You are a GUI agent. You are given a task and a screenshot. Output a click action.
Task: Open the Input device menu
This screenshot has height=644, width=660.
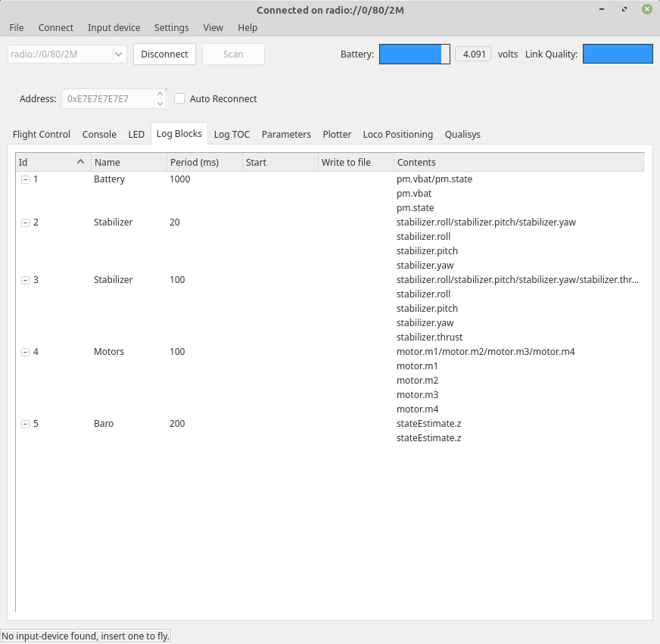point(114,28)
